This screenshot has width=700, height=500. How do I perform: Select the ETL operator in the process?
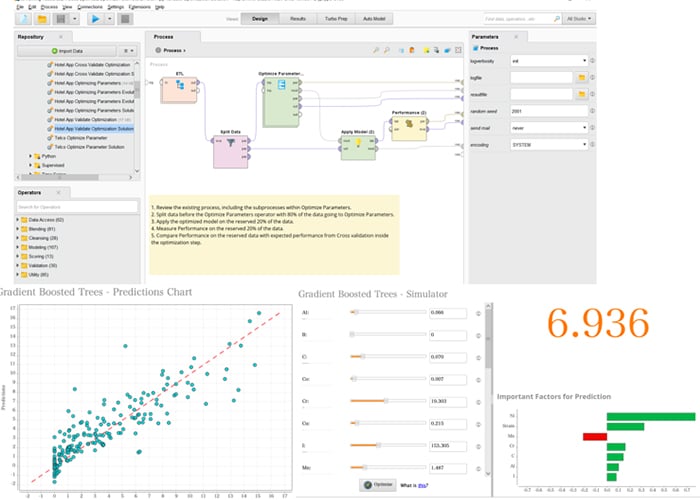coord(179,90)
